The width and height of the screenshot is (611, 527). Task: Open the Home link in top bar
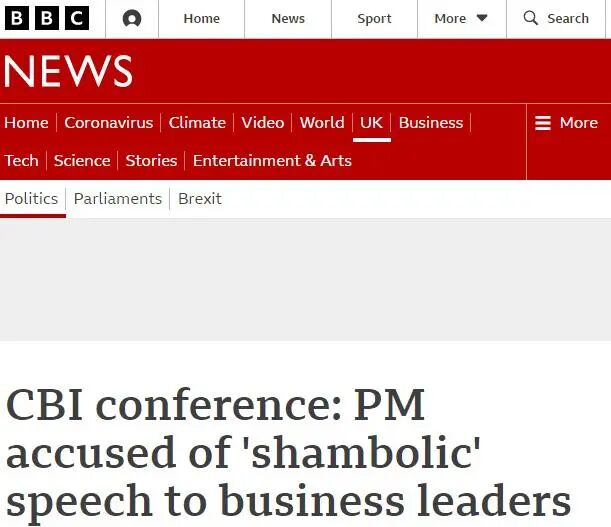pos(201,18)
